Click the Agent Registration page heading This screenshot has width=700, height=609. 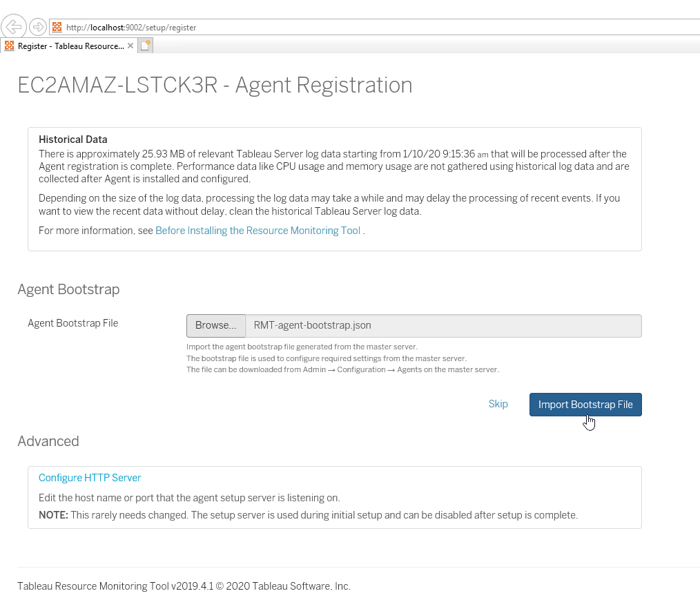215,85
